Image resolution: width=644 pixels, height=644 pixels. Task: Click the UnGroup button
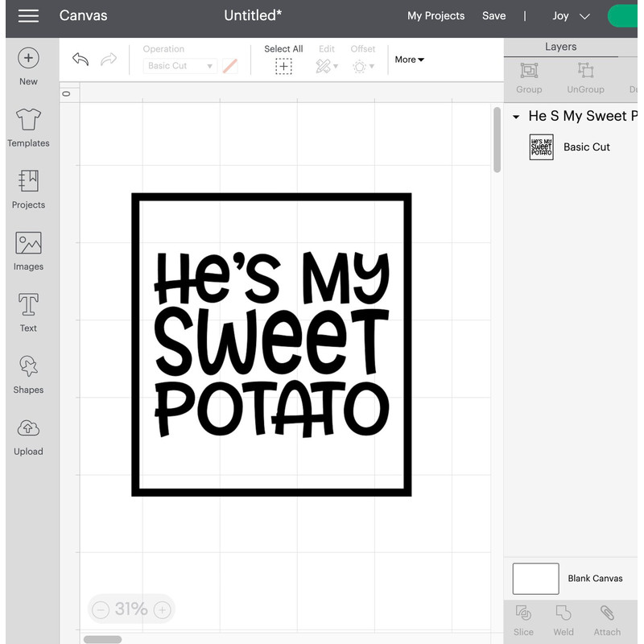(585, 78)
